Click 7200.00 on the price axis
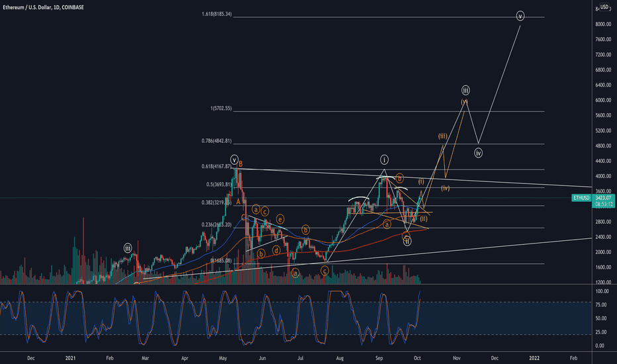 [603, 55]
